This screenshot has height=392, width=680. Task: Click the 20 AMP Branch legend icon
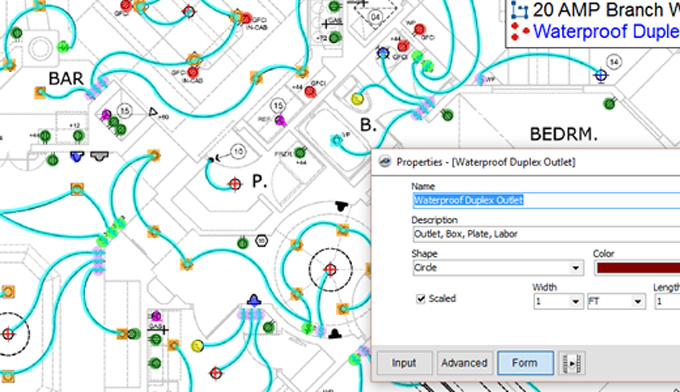519,10
